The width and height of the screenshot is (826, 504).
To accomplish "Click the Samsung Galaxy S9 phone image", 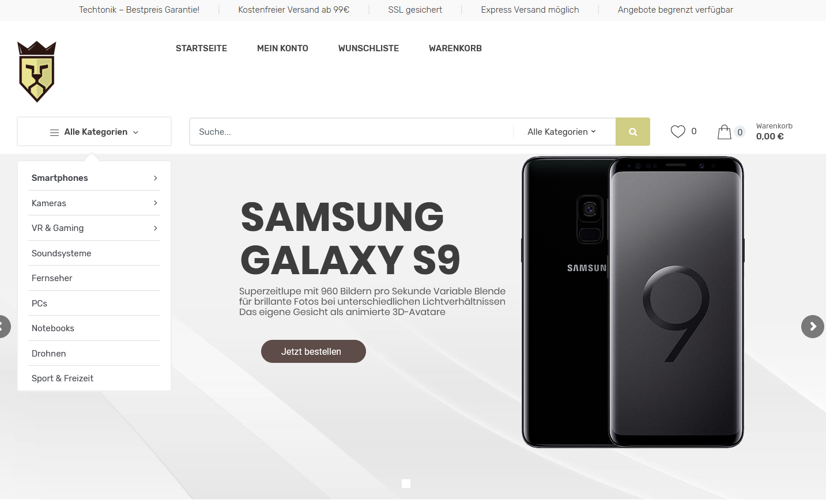I will (633, 302).
